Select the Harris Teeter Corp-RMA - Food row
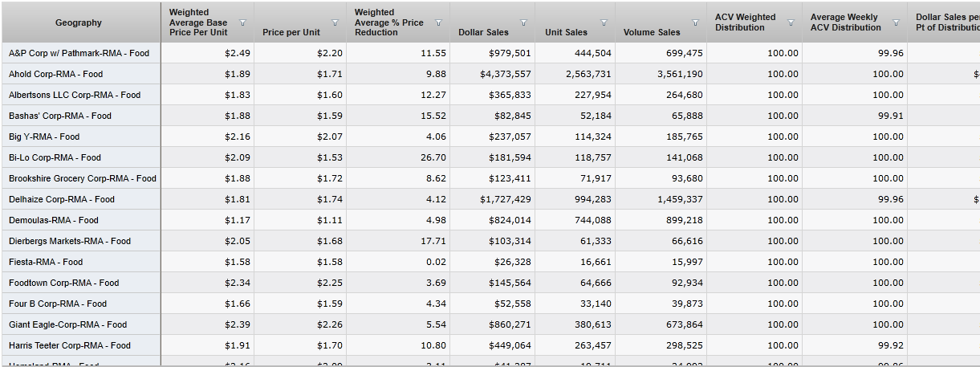 click(x=70, y=345)
